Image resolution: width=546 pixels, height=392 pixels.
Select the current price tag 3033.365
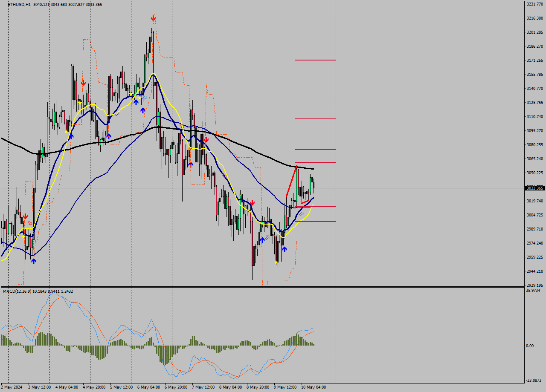[x=535, y=188]
